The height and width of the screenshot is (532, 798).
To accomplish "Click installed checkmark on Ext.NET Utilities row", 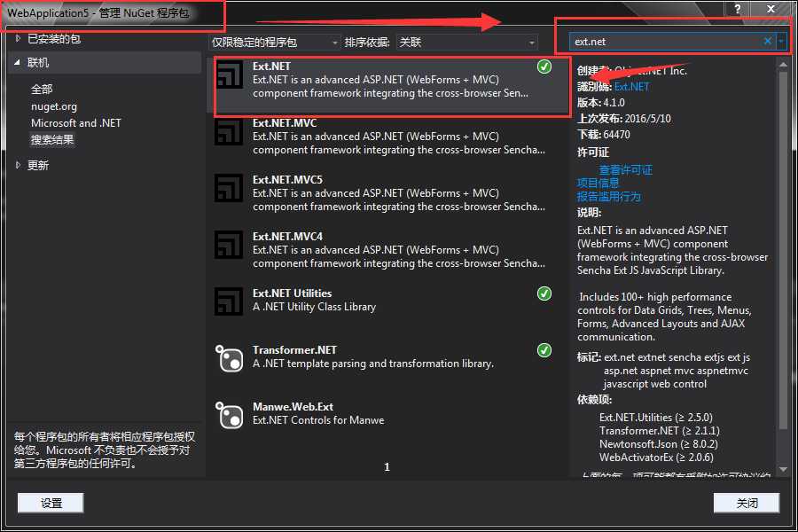I will [544, 293].
